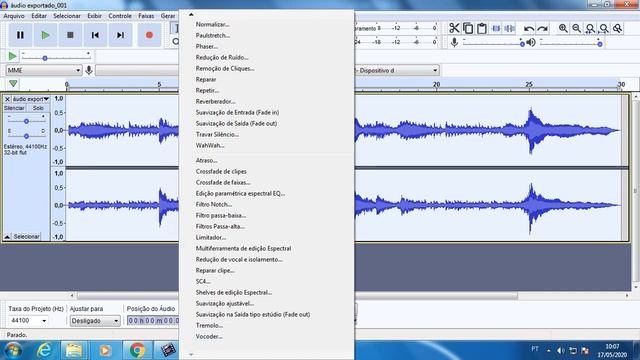The height and width of the screenshot is (360, 640).
Task: Open the track name dropdown menu
Action: [x=31, y=99]
